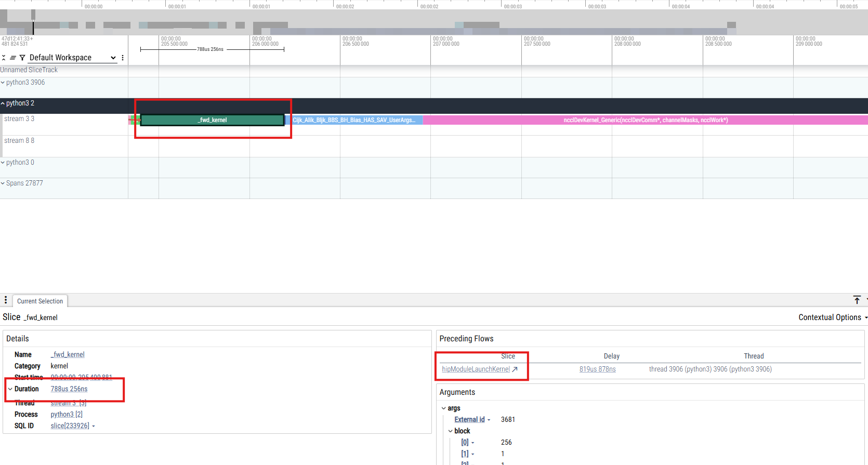Click the python3 [2] process link
868x465 pixels.
66,415
